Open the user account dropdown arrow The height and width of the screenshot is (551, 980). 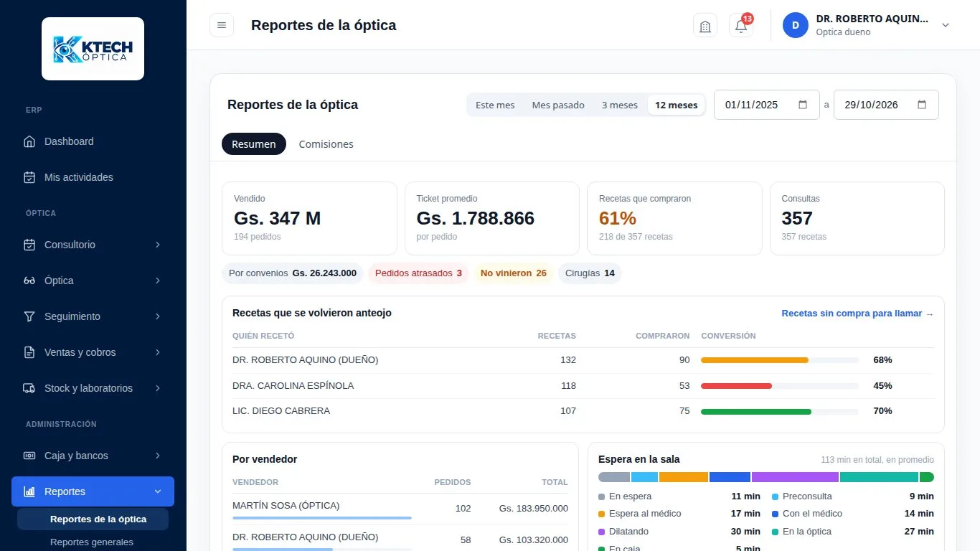[x=946, y=25]
